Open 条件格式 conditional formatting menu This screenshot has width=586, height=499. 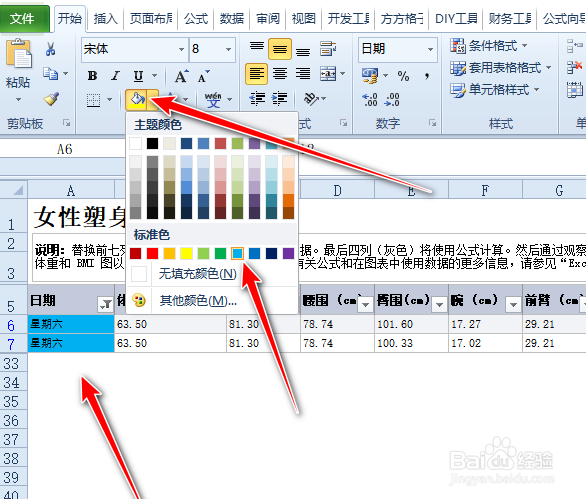click(x=488, y=46)
